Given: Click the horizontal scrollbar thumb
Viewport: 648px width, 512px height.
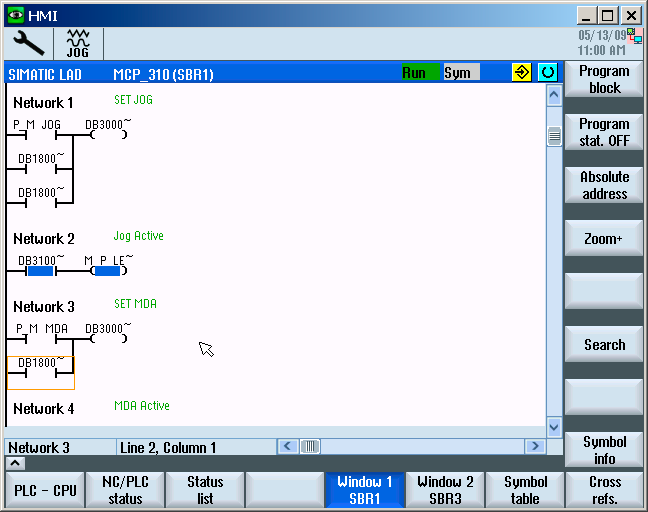Looking at the screenshot, I should [x=310, y=446].
